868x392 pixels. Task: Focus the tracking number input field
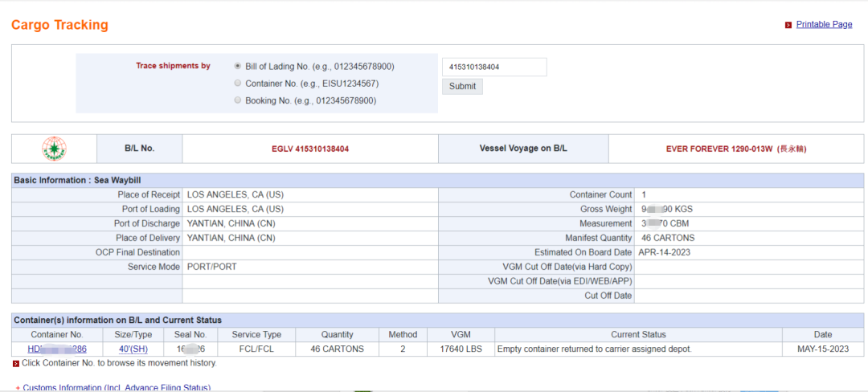(x=493, y=67)
